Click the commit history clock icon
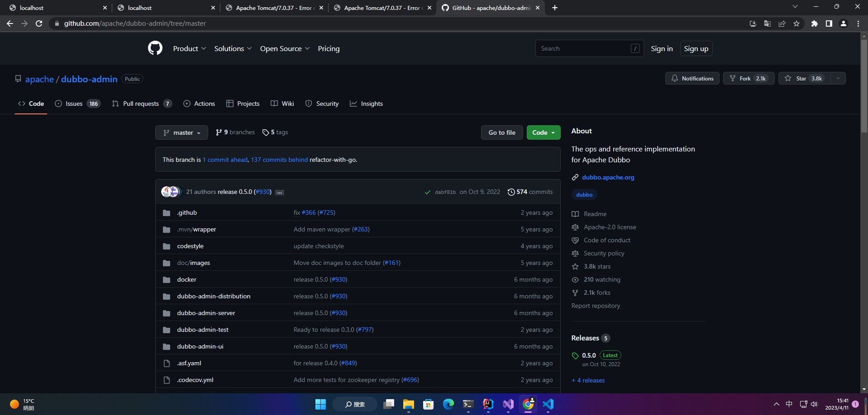This screenshot has height=415, width=868. (511, 192)
